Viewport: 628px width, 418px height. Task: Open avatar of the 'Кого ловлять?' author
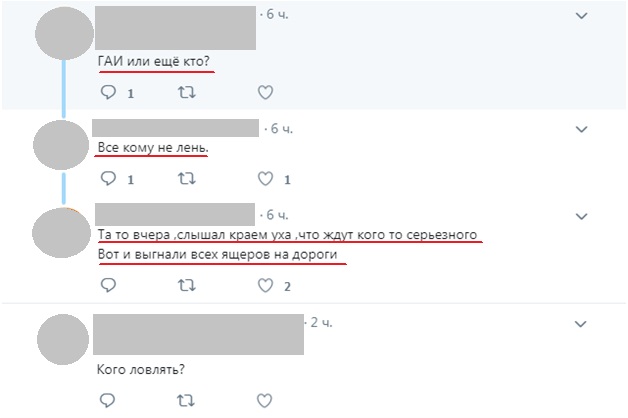[63, 340]
